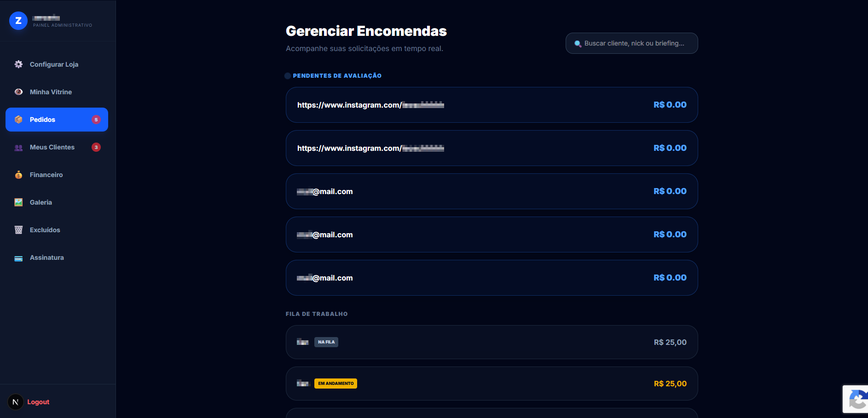Viewport: 868px width, 418px height.
Task: Click R$ 25,00 on EM ANDAMENTO order
Action: tap(670, 384)
